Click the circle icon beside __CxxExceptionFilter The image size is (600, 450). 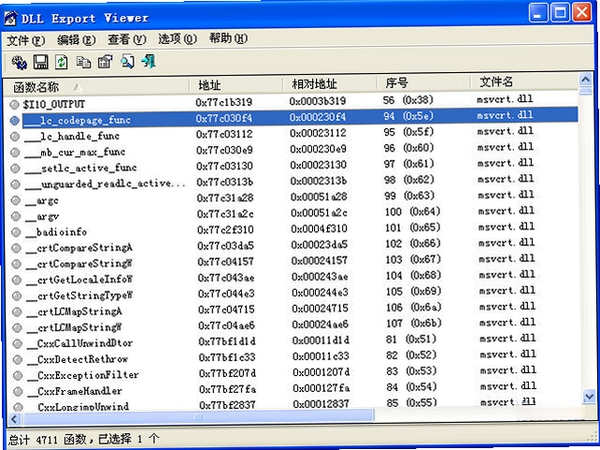click(x=18, y=375)
